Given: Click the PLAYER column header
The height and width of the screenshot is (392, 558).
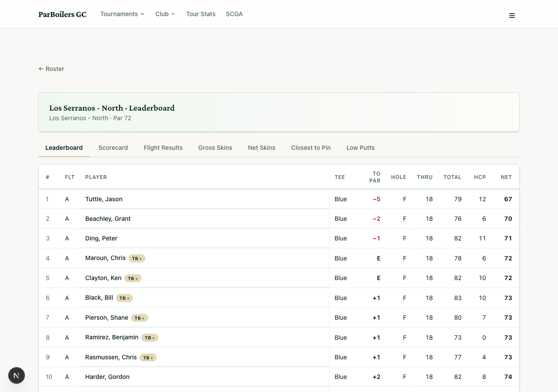Looking at the screenshot, I should (x=96, y=177).
